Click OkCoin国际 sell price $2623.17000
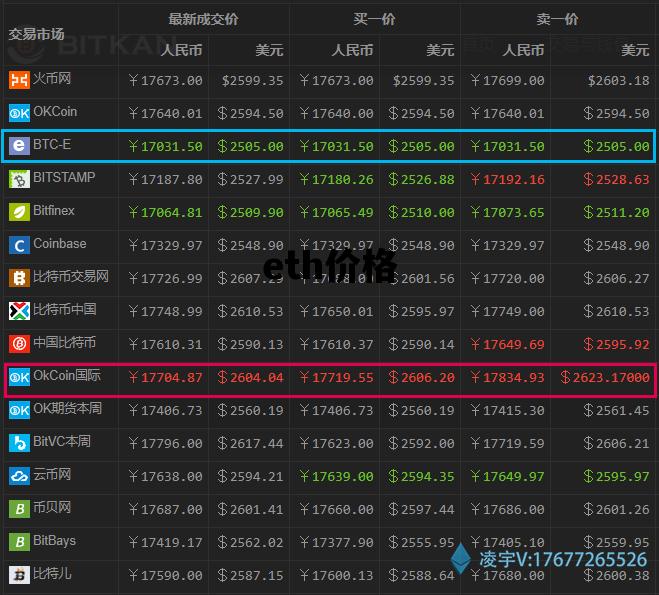 (x=605, y=377)
